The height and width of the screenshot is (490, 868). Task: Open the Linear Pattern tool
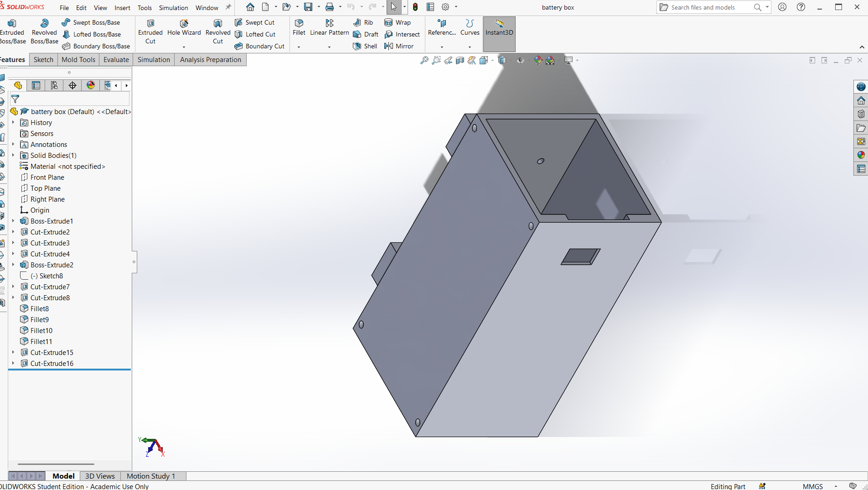click(x=329, y=27)
